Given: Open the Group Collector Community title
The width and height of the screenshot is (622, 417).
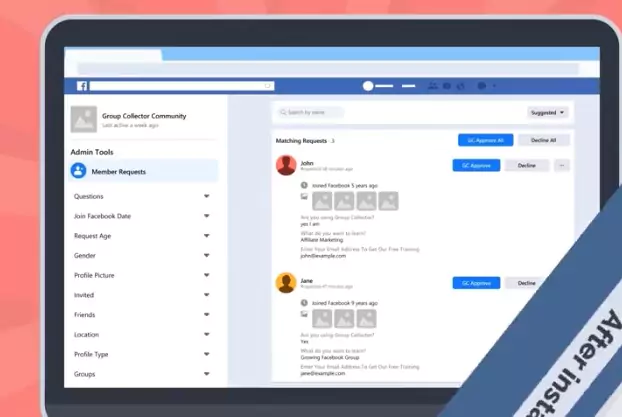Looking at the screenshot, I should point(144,116).
